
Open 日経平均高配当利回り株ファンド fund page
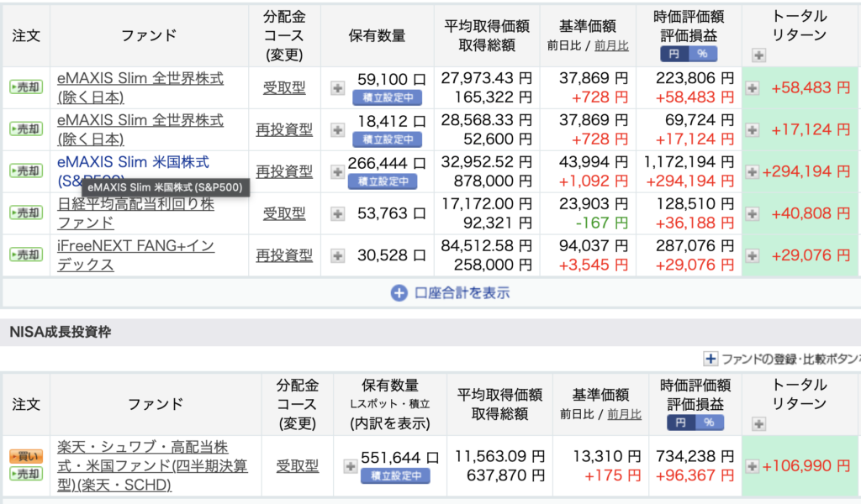click(x=135, y=213)
